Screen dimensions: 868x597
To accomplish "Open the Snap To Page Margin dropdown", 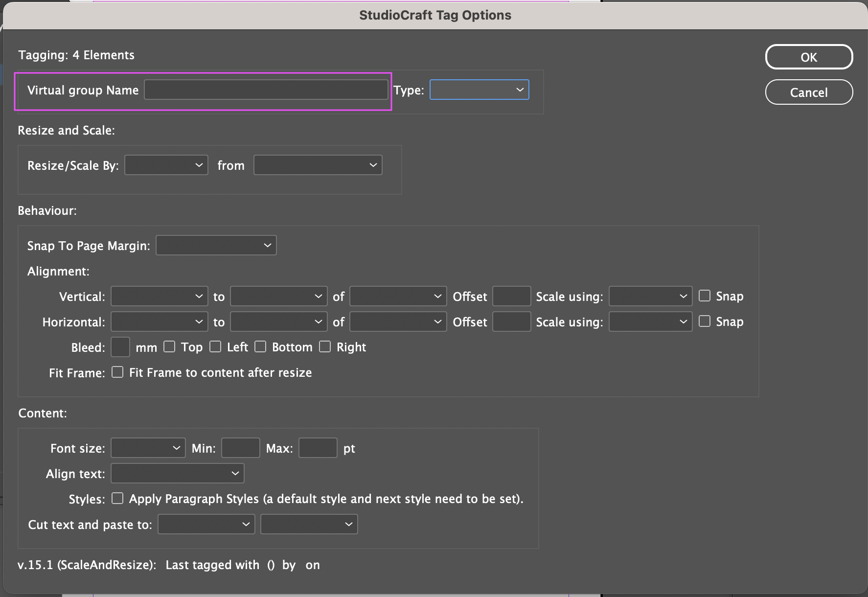I will (x=216, y=245).
